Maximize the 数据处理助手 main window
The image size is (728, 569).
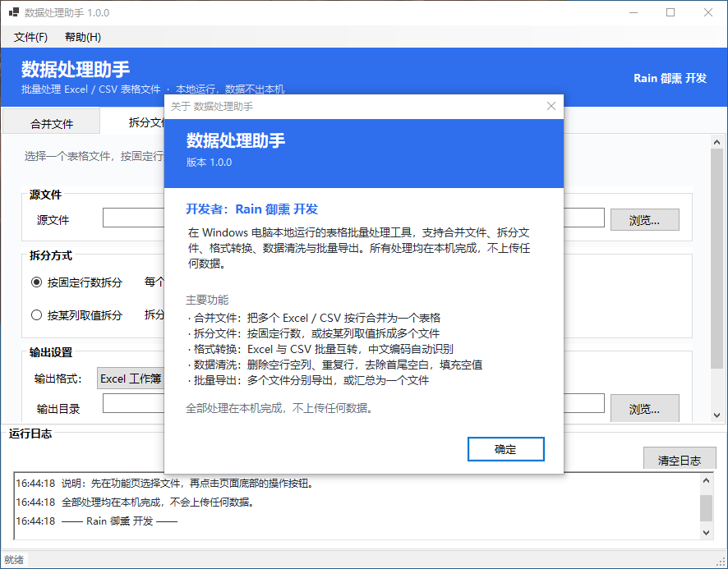(670, 12)
